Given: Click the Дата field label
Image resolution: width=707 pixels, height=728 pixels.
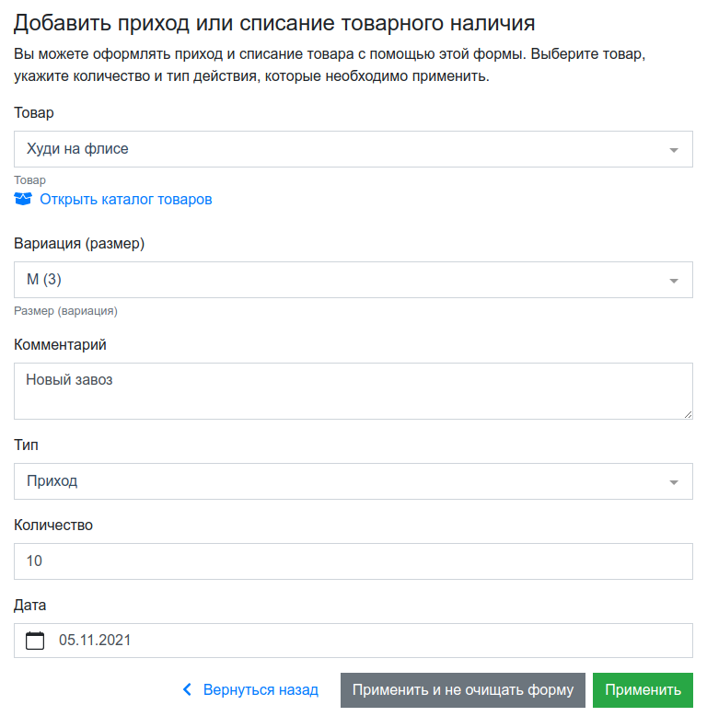Looking at the screenshot, I should pyautogui.click(x=29, y=605).
